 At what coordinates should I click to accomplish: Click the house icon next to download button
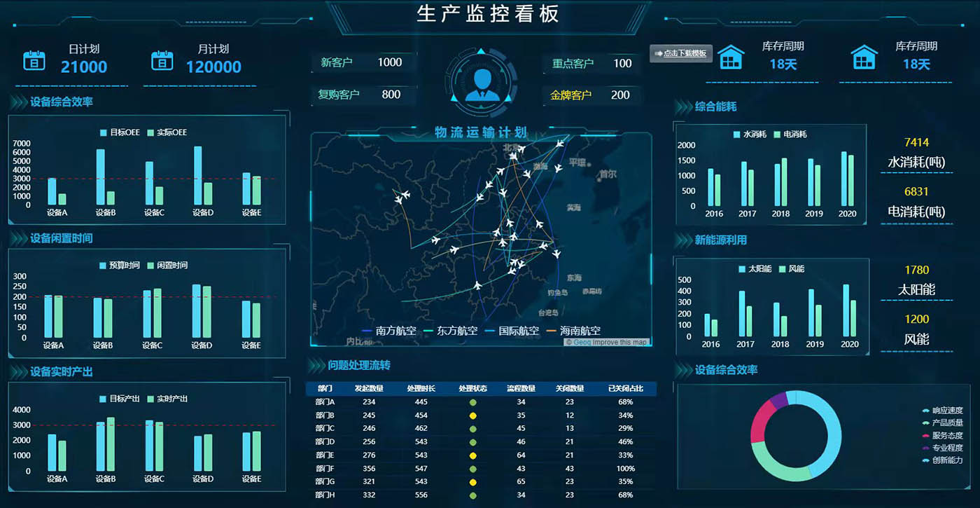click(731, 57)
